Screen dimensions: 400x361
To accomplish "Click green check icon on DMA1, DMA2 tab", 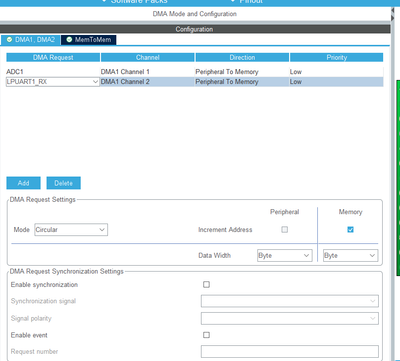I will 9,40.
